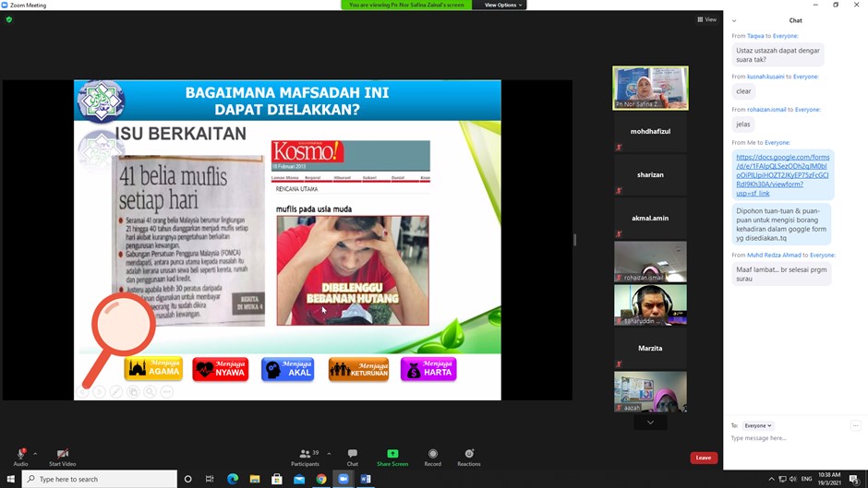Click Taqwa sender name in chat
The width and height of the screenshot is (868, 488).
[755, 36]
